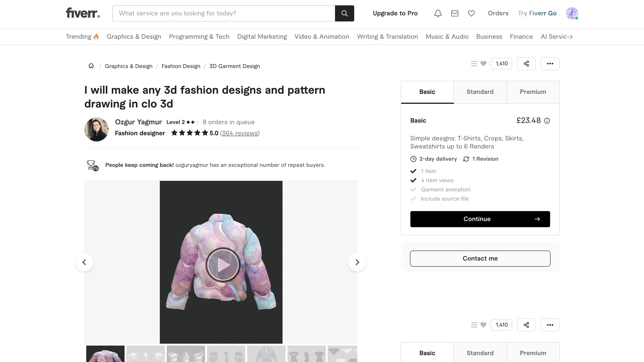The image size is (644, 362).
Task: Open the more options ellipsis button
Action: [x=550, y=64]
